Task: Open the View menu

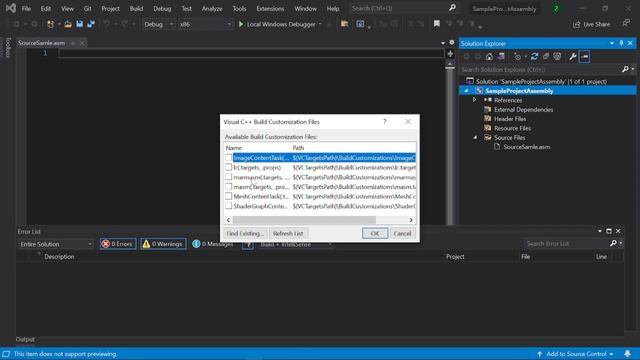Action: [x=67, y=8]
